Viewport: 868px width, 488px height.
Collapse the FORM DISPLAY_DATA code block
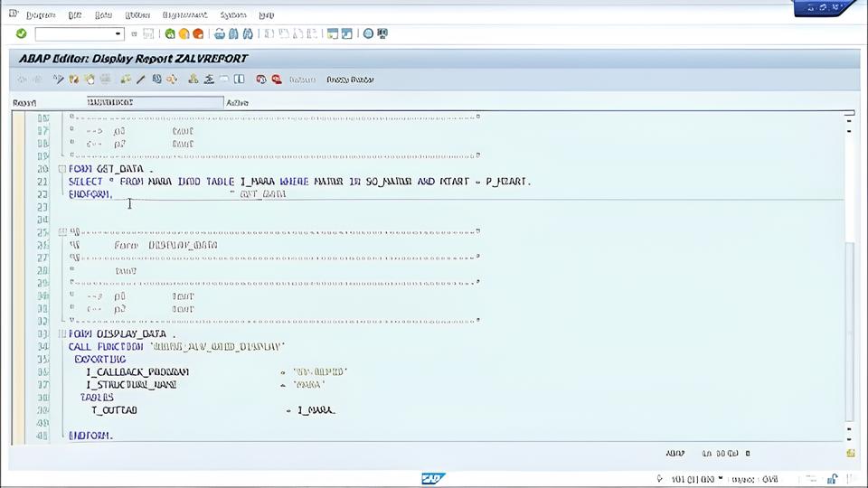(x=62, y=333)
